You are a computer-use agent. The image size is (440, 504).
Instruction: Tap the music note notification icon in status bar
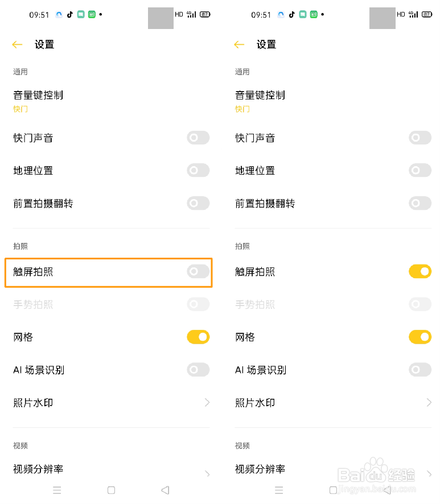tap(70, 14)
